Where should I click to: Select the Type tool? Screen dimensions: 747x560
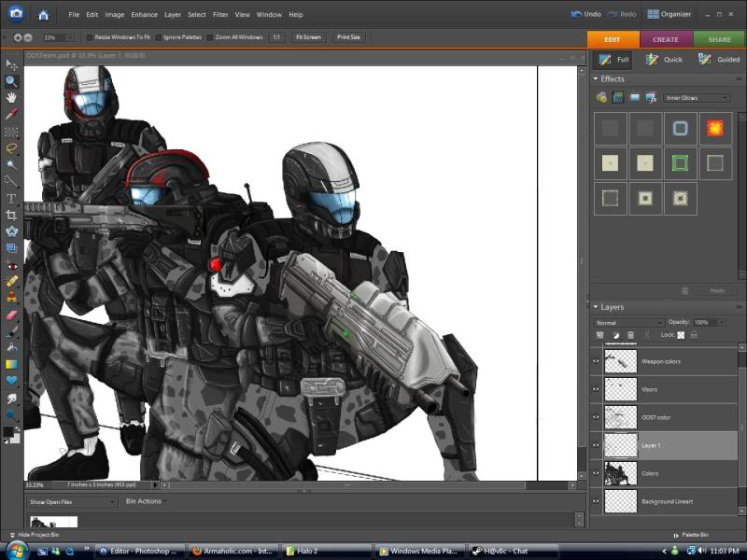click(x=11, y=198)
